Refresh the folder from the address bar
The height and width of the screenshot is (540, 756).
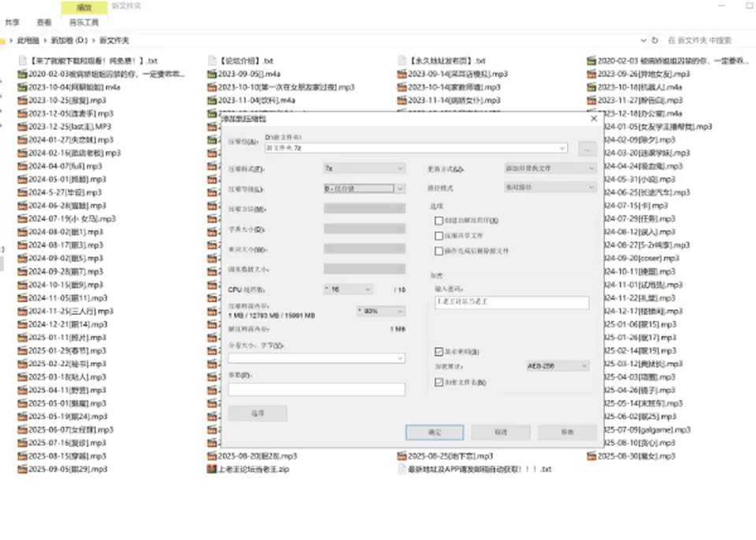(x=654, y=40)
